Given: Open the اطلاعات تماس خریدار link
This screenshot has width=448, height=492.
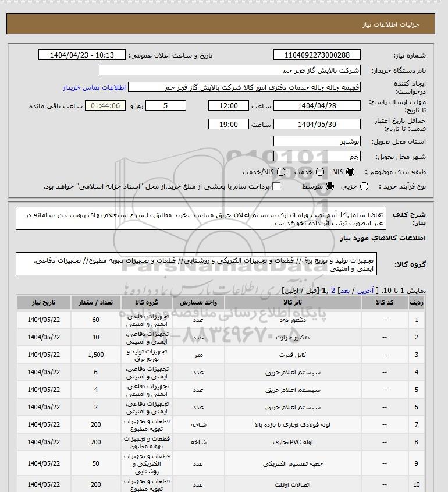Looking at the screenshot, I should [x=94, y=87].
